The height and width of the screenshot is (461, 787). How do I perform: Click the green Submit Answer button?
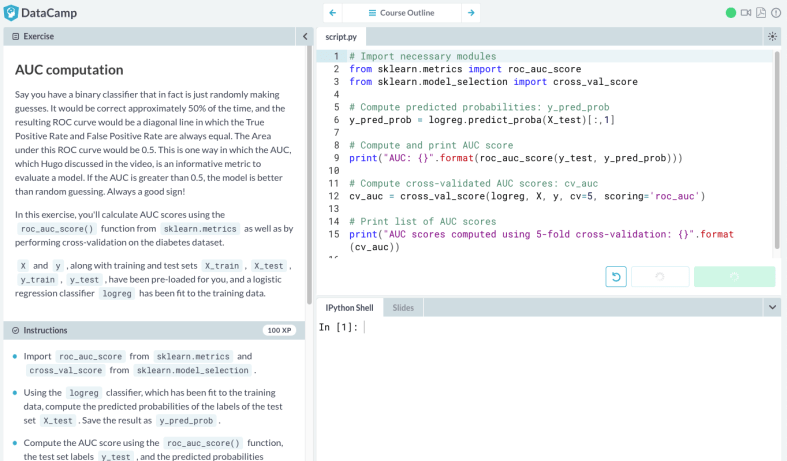[734, 277]
